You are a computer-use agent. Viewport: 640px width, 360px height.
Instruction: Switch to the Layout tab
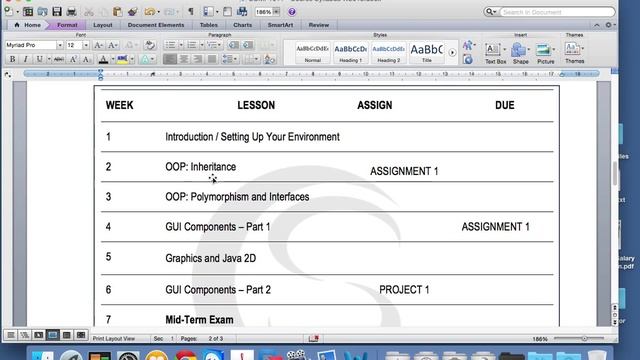tap(103, 25)
